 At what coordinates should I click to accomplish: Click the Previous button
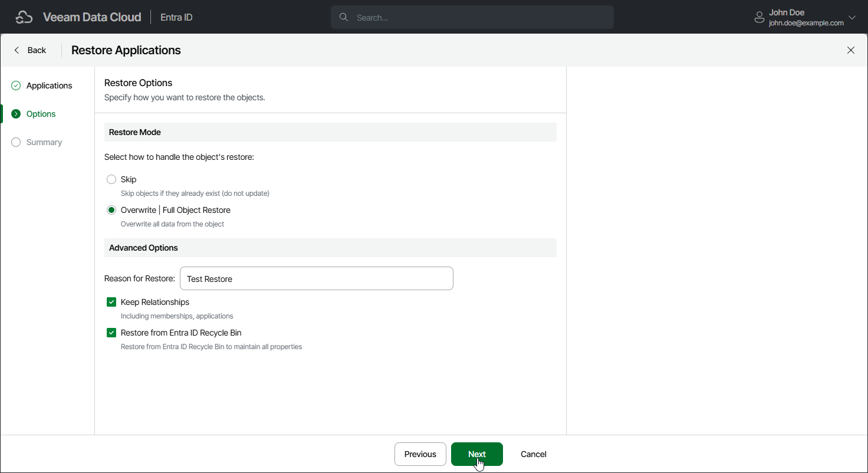coord(420,454)
